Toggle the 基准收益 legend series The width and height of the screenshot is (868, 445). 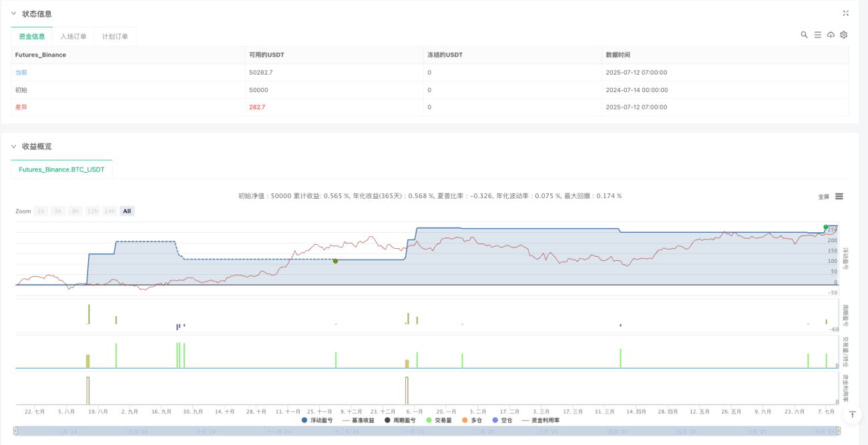coord(358,420)
